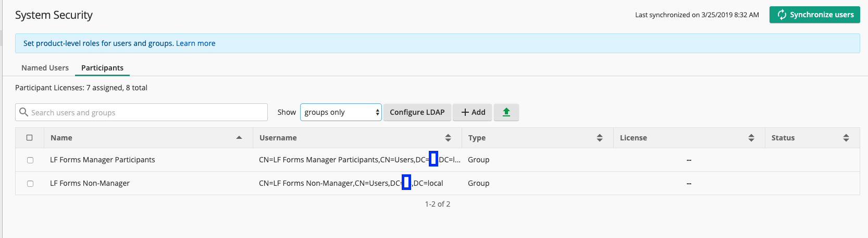Switch to the Named Users tab

tap(45, 68)
